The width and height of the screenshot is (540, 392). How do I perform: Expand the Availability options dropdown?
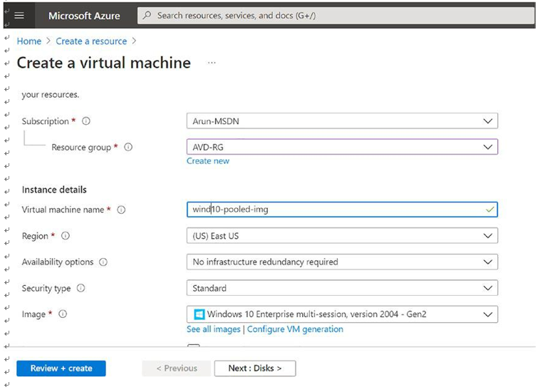tap(342, 262)
